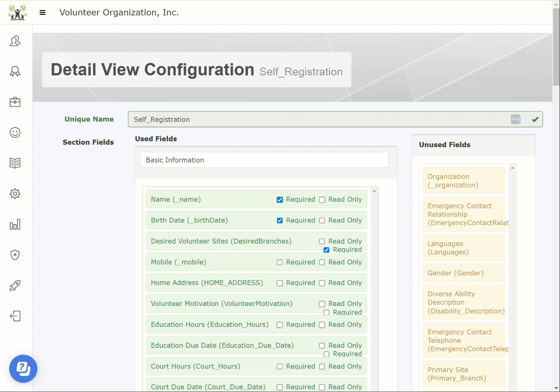Viewport: 560px width, 392px height.
Task: Check Required for the Mobile field
Action: click(280, 262)
